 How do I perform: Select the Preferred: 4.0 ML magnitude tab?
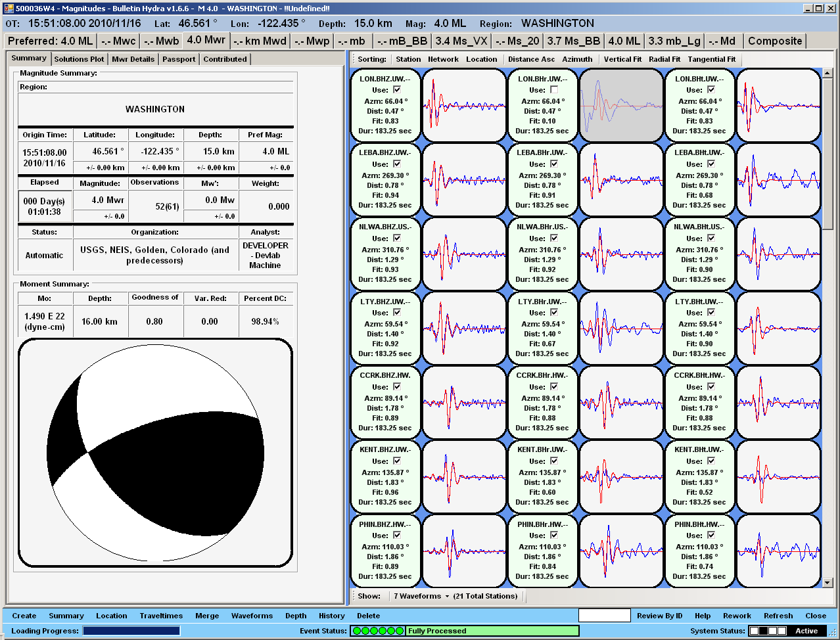click(51, 41)
